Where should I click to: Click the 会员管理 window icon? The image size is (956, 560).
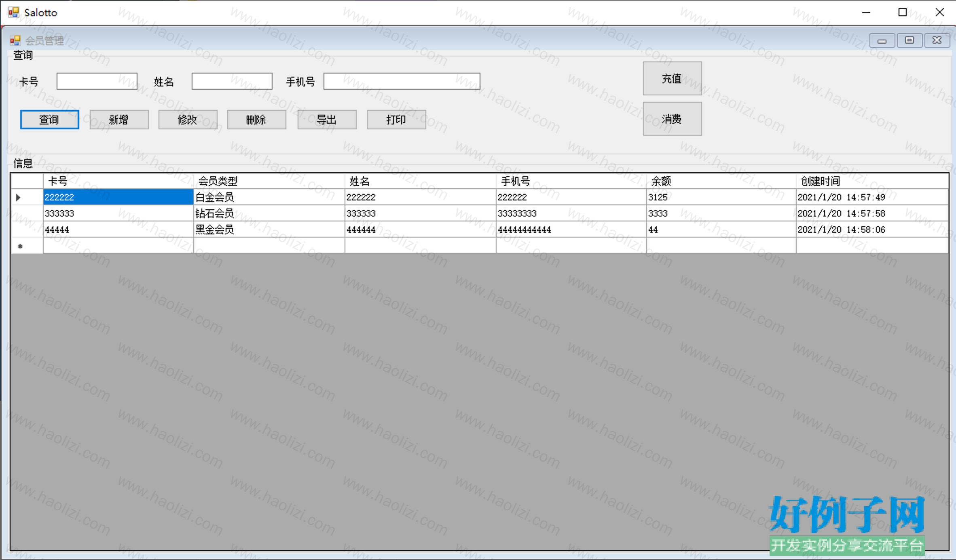point(15,40)
